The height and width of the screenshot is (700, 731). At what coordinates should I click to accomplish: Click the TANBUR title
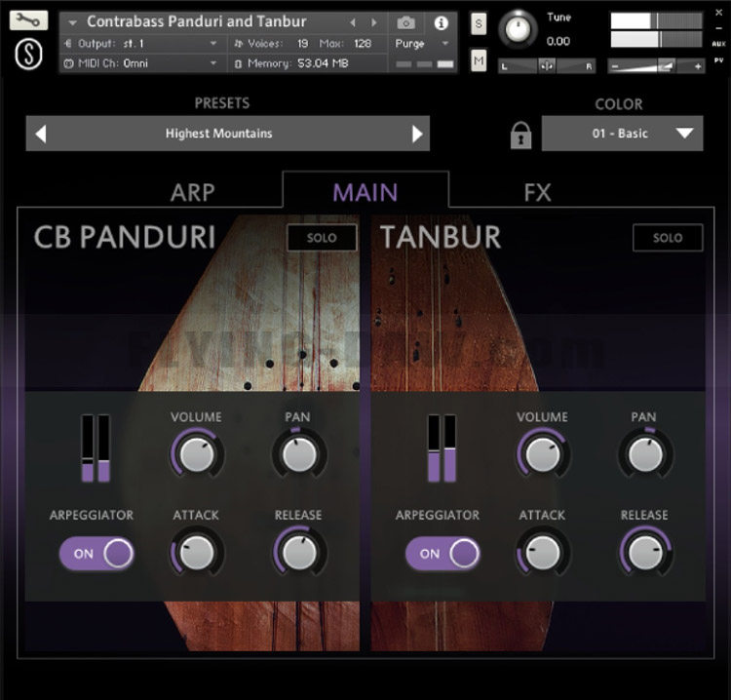click(x=441, y=237)
